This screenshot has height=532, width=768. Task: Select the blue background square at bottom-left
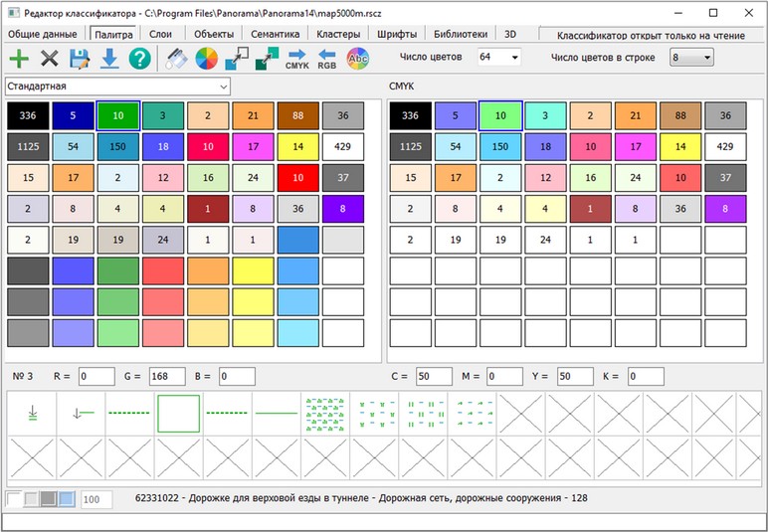point(66,498)
